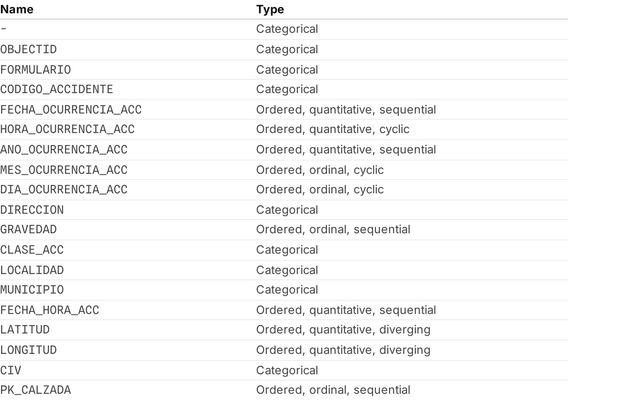Select the DIA_OCURRENCIA_ACC field name

click(63, 190)
